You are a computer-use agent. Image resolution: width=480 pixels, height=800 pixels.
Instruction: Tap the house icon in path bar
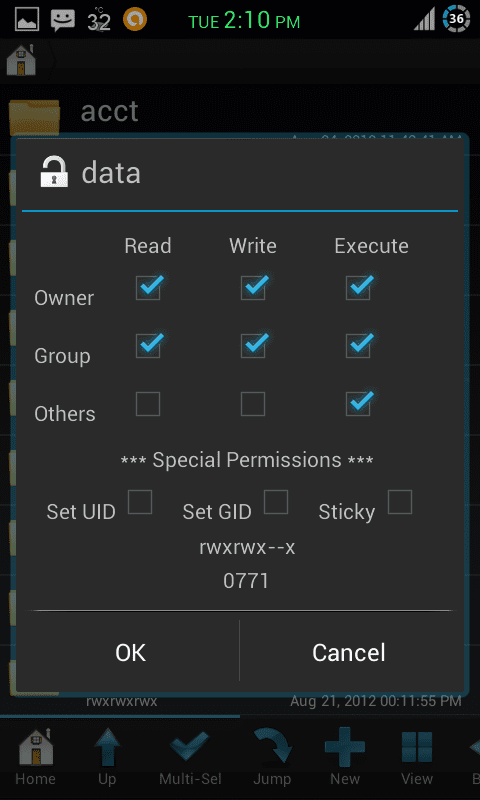pos(21,60)
